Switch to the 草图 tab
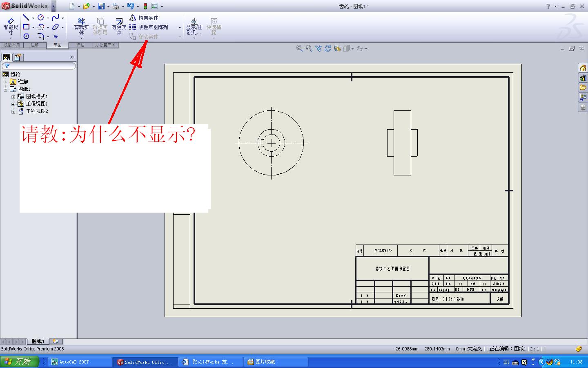The height and width of the screenshot is (368, 588). pos(58,45)
